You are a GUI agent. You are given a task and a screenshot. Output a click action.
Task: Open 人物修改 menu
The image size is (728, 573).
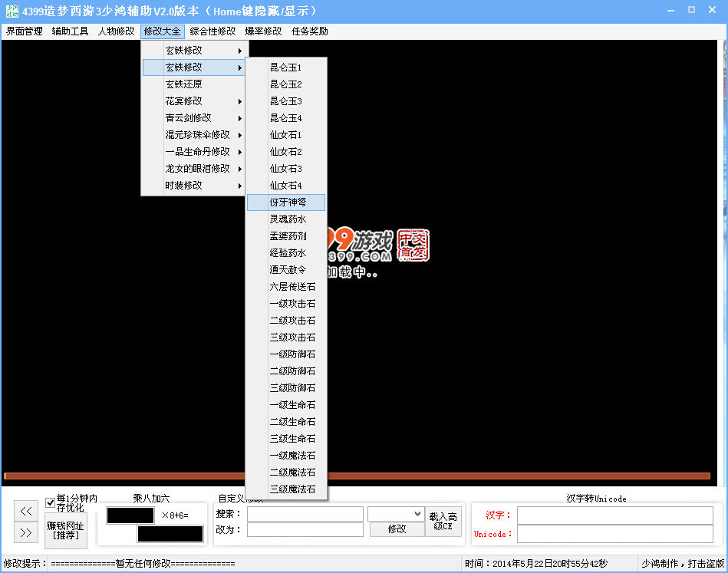coord(116,31)
